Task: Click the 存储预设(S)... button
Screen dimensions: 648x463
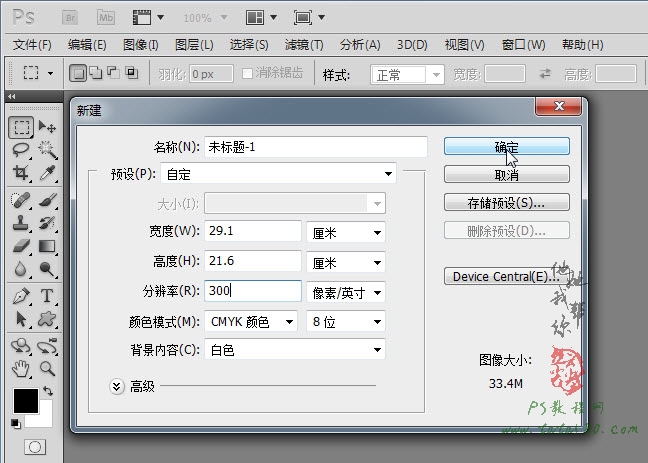Action: (507, 203)
